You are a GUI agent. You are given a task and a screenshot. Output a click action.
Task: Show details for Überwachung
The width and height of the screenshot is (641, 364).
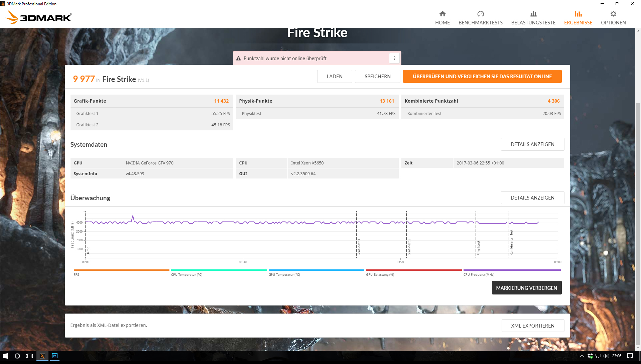[532, 198]
